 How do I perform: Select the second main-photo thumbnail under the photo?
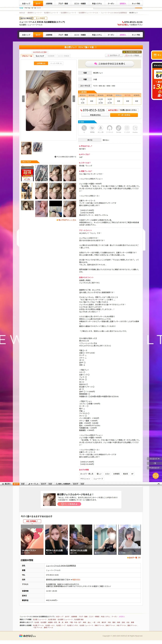pyautogui.click(x=37, y=147)
